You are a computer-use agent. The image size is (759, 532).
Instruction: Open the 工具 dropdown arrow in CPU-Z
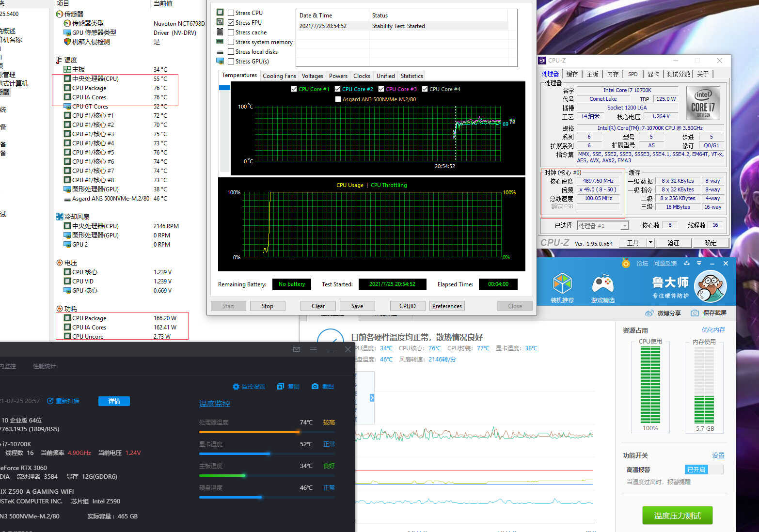(650, 243)
